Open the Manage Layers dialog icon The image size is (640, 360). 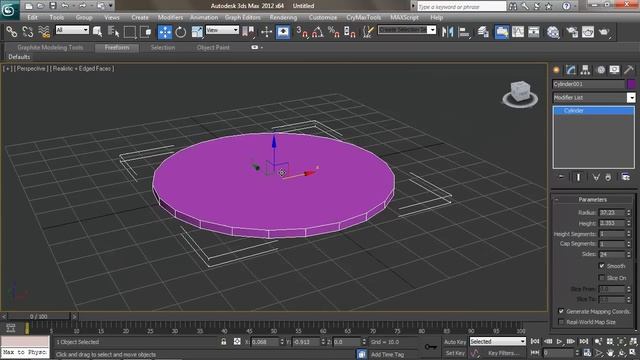(x=483, y=31)
